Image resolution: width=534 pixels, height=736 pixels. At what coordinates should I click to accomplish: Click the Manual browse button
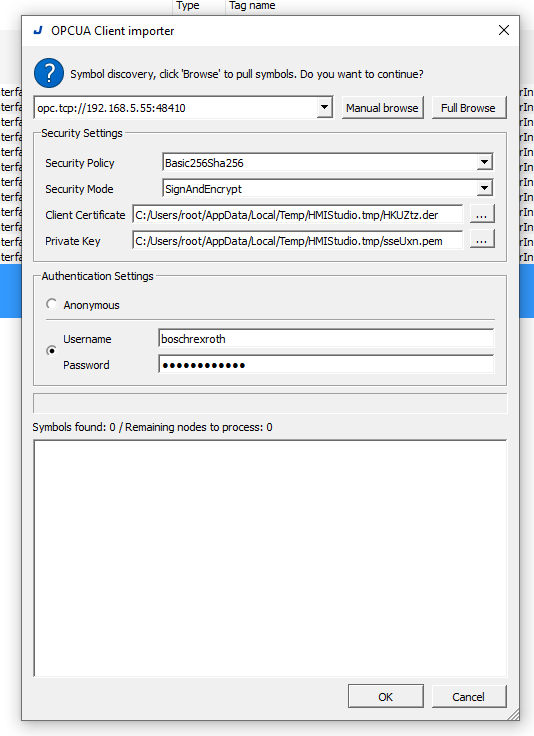(382, 107)
